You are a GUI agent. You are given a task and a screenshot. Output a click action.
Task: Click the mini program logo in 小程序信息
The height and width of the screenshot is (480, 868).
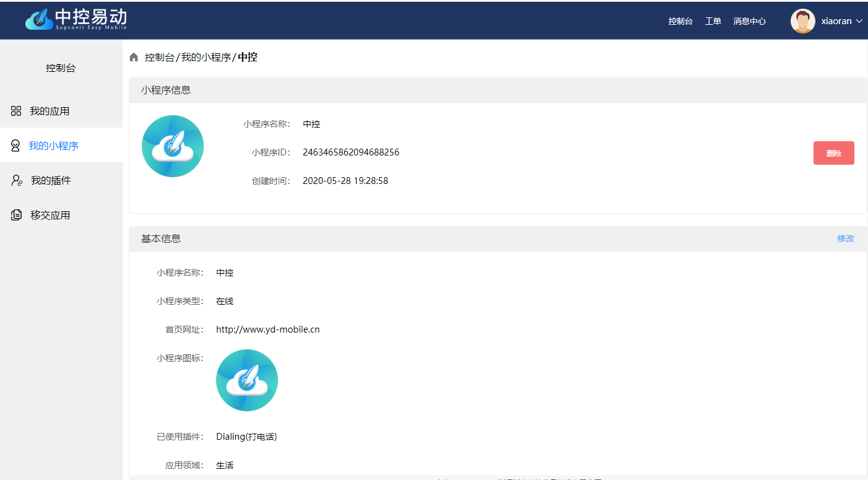click(x=173, y=146)
